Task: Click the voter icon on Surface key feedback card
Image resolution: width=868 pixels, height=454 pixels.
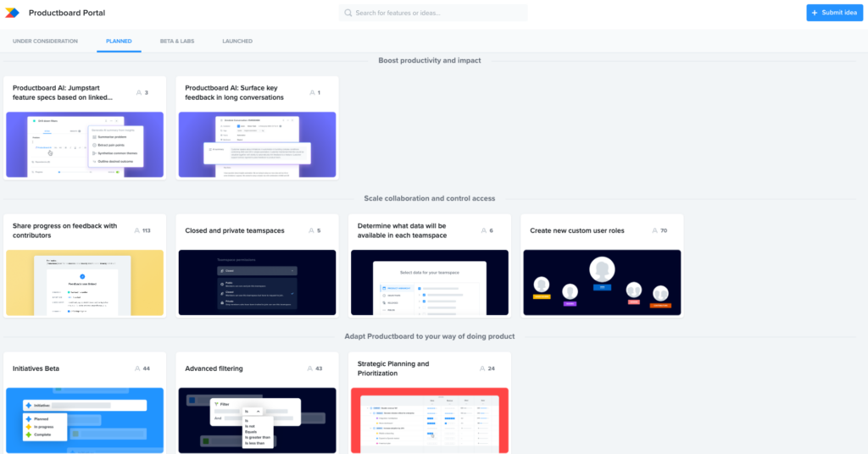Action: pyautogui.click(x=312, y=92)
